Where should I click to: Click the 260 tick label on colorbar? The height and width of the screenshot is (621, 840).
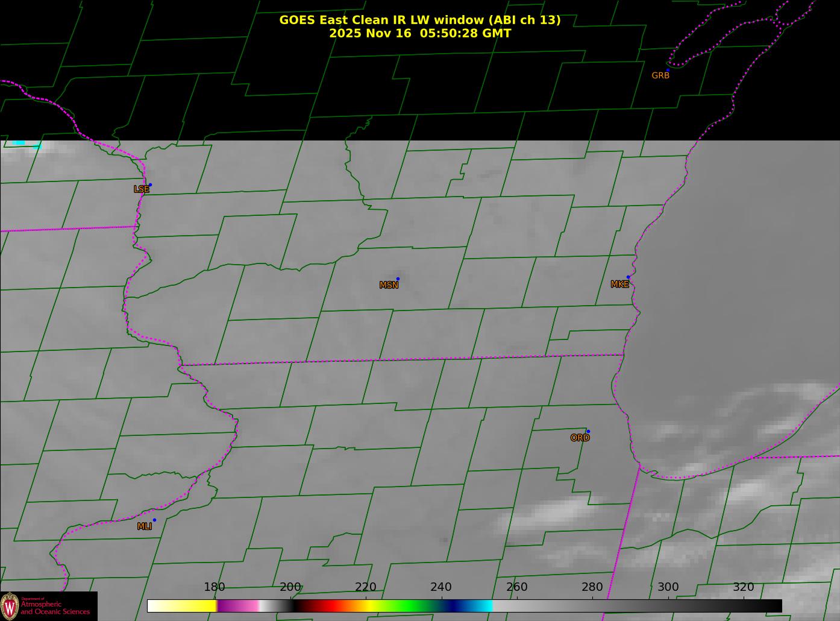click(x=516, y=587)
